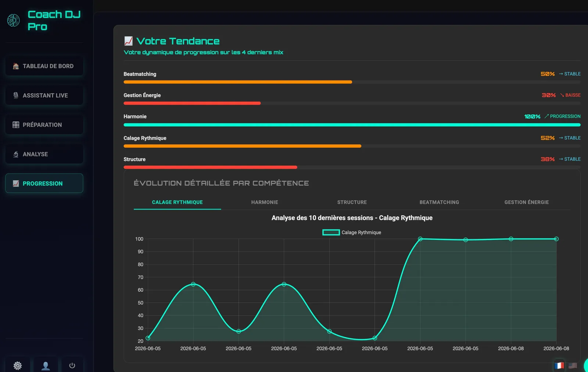The image size is (588, 372).
Task: Click the STABLE trend for Beatmatching
Action: point(570,74)
